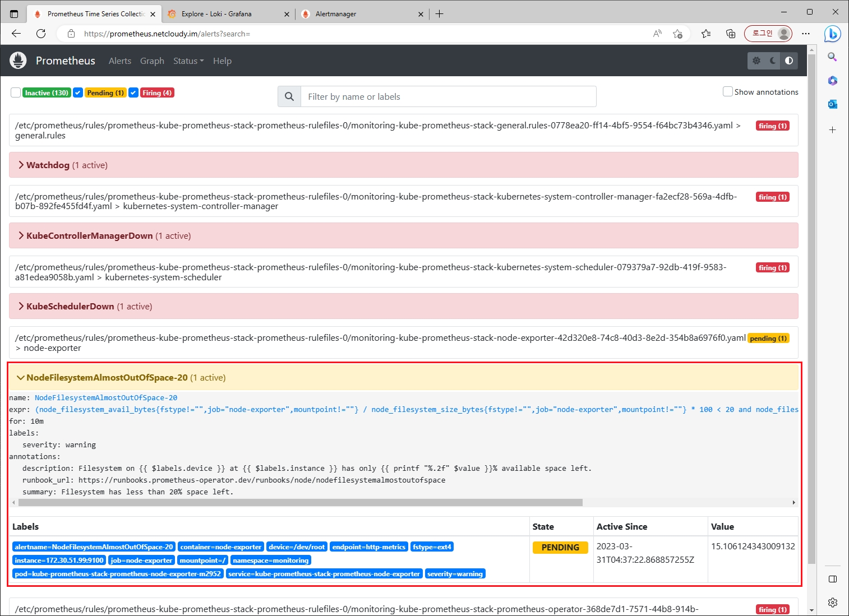
Task: Select the half-circle auto theme icon
Action: point(789,61)
